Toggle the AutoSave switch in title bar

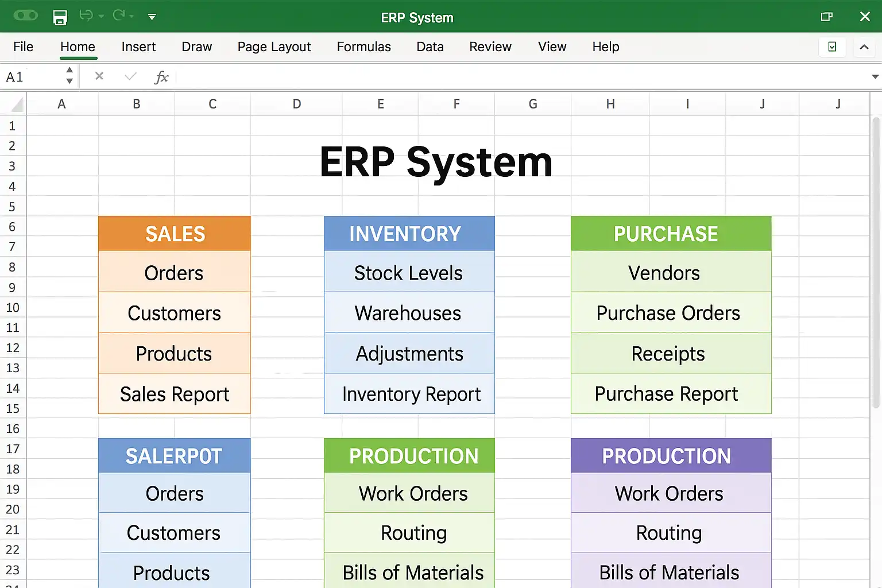(x=26, y=16)
